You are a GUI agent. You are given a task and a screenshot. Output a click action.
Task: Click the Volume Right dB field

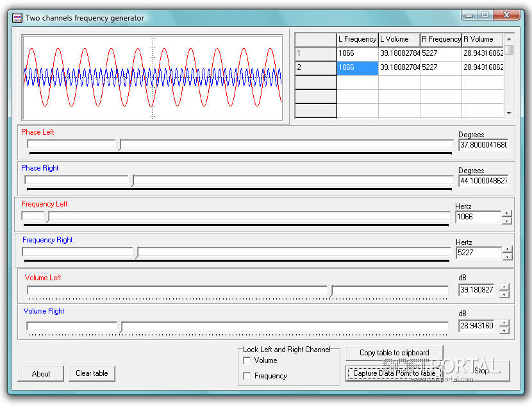tap(476, 326)
